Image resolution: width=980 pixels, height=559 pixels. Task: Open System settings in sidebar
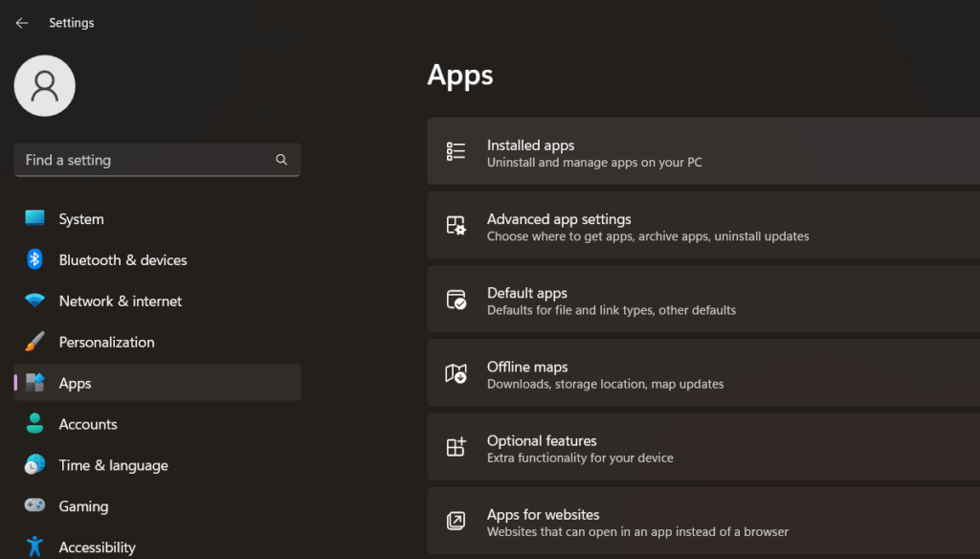(81, 219)
